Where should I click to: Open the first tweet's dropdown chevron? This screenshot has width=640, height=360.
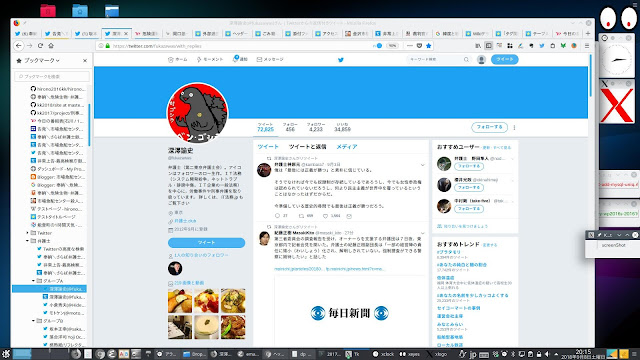422,165
